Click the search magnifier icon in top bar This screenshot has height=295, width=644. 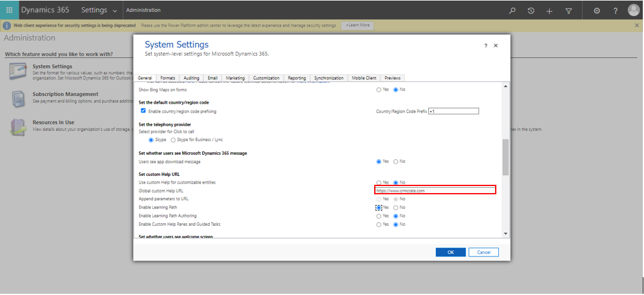click(512, 11)
